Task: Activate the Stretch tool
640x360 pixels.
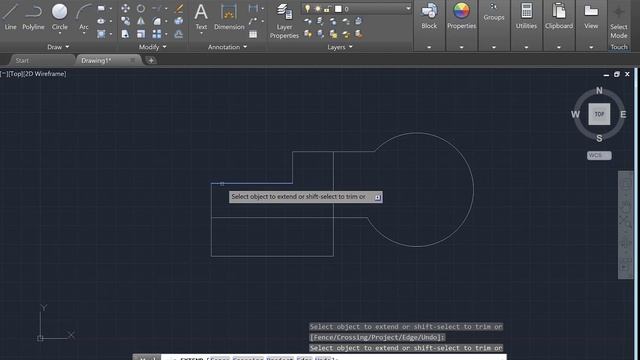Action: click(x=125, y=34)
